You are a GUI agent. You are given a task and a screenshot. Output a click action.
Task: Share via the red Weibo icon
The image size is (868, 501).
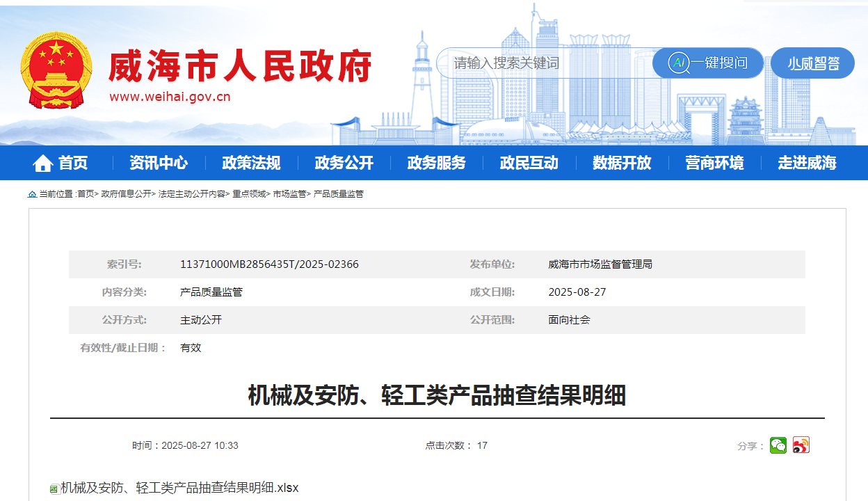point(801,445)
